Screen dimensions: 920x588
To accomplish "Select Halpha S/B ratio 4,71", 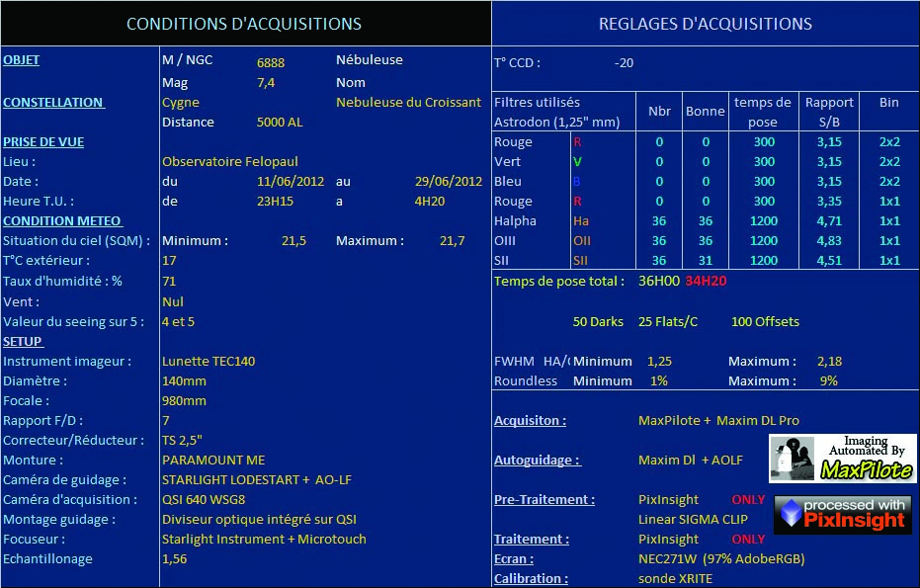I will point(829,221).
